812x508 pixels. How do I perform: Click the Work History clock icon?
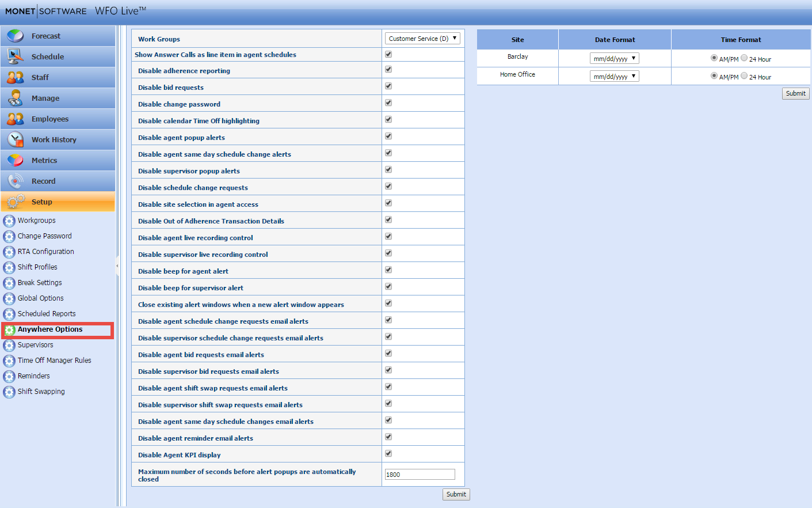click(x=16, y=139)
